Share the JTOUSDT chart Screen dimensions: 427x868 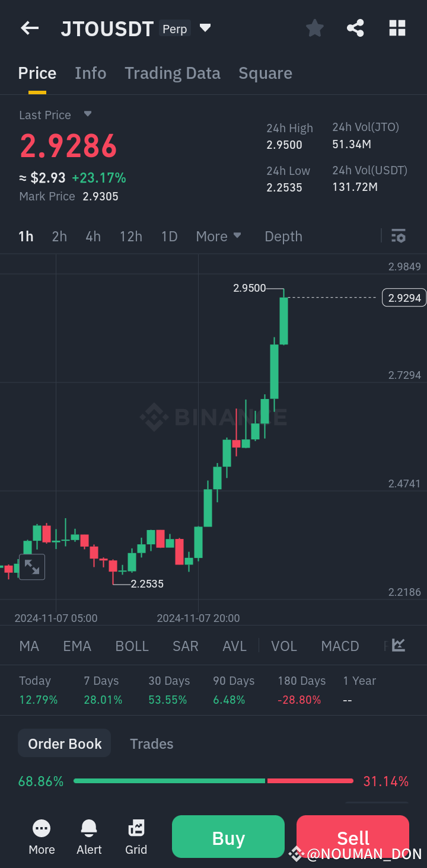click(x=355, y=28)
